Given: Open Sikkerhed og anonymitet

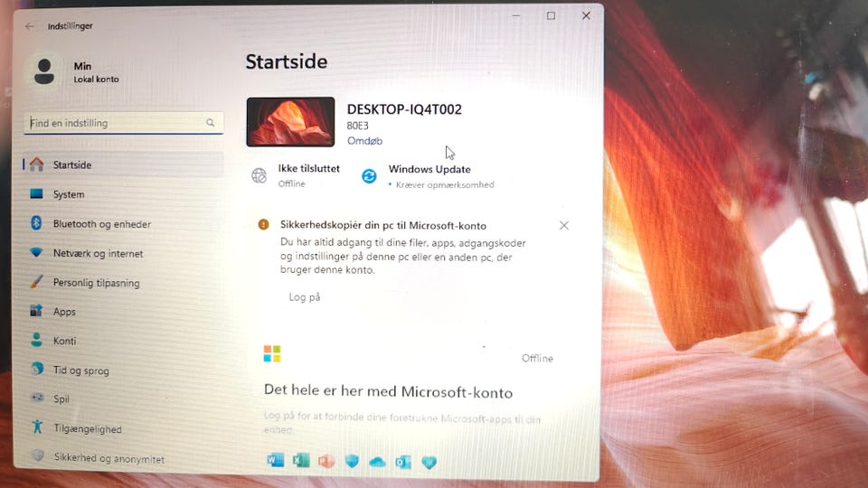Looking at the screenshot, I should [123, 458].
